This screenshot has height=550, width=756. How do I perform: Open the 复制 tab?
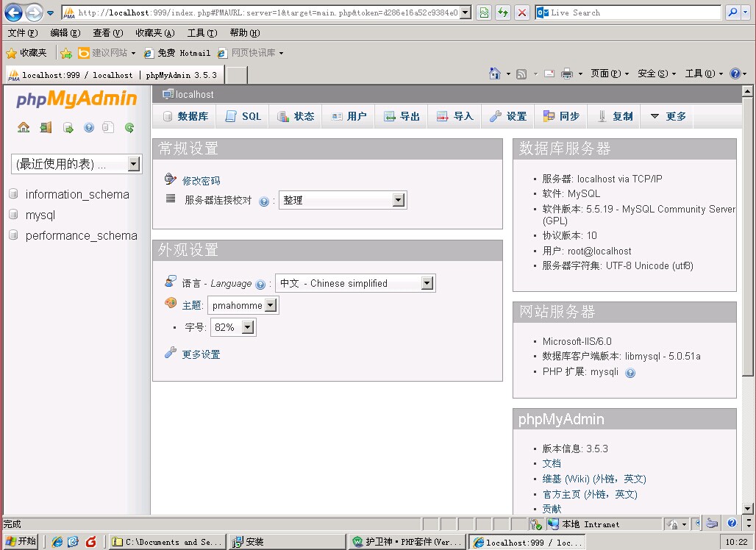(614, 116)
